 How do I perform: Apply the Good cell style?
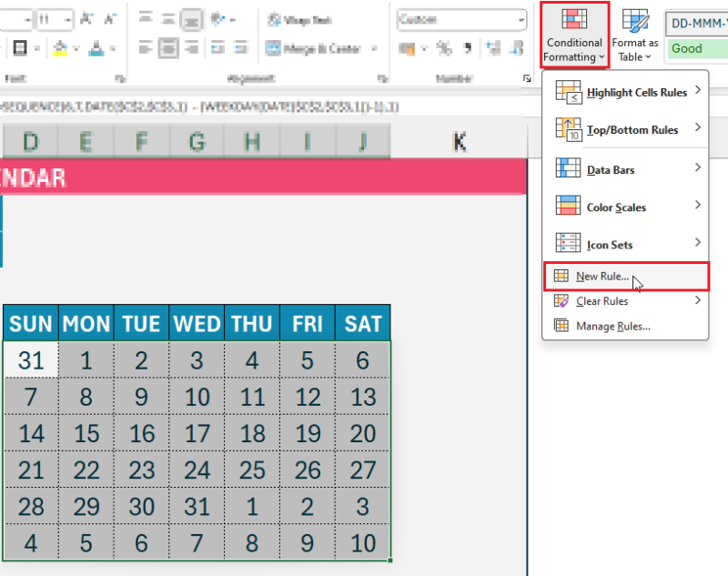coord(696,48)
